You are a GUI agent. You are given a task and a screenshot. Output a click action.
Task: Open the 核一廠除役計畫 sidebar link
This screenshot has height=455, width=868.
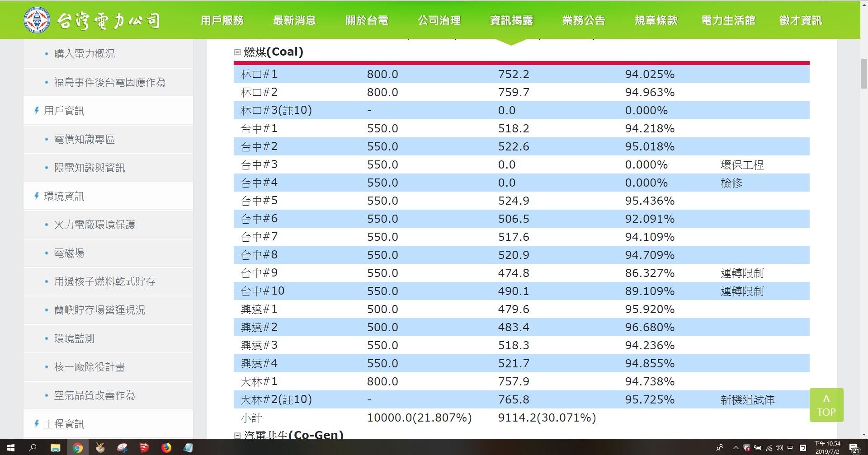pyautogui.click(x=90, y=367)
